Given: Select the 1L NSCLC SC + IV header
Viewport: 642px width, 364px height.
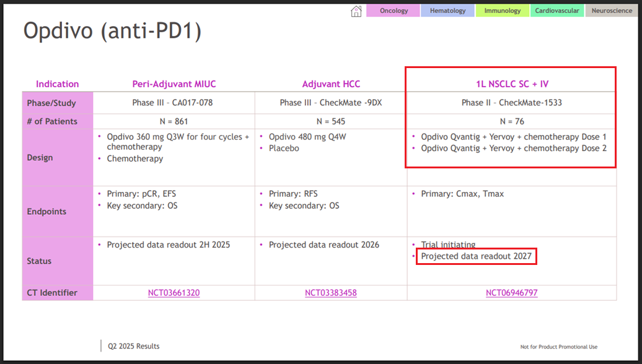Looking at the screenshot, I should (x=511, y=84).
